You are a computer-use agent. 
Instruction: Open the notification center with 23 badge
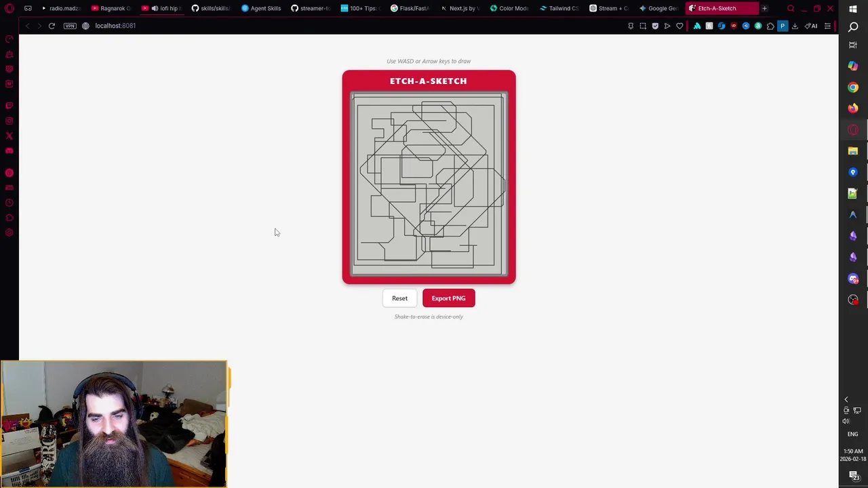point(854,477)
